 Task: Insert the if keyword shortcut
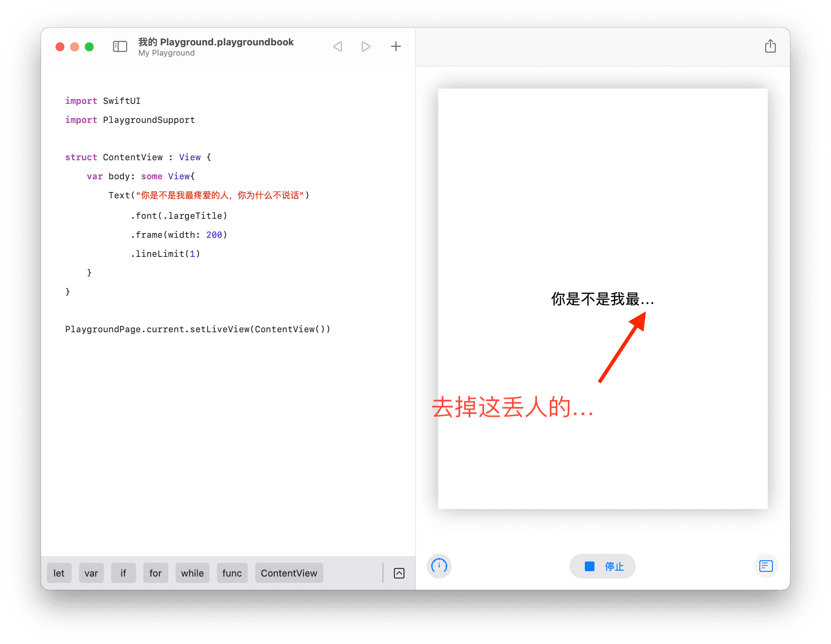point(123,573)
